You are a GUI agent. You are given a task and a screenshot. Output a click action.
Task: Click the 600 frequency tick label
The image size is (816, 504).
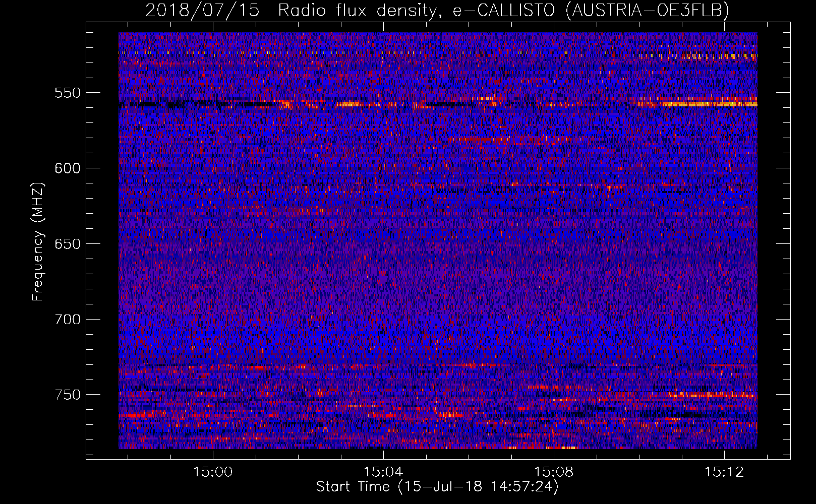[68, 168]
